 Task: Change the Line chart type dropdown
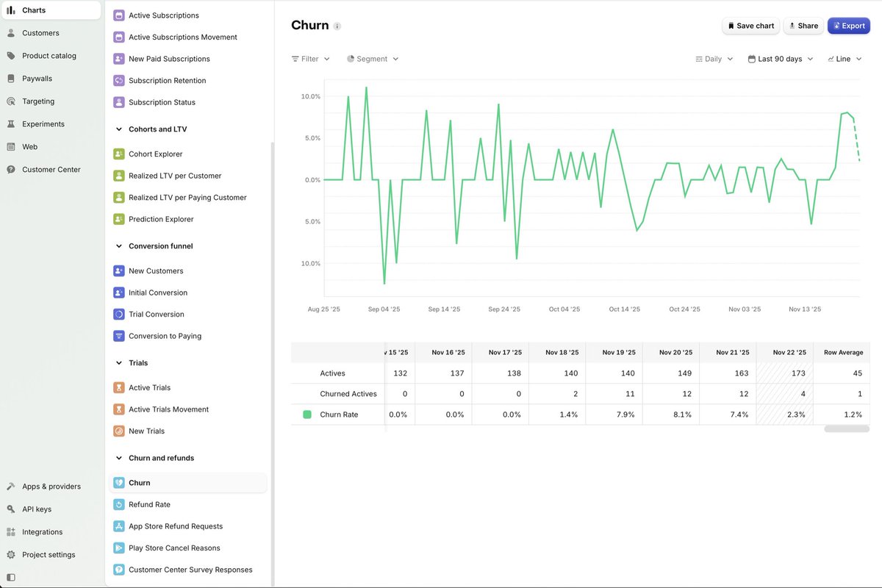coord(845,59)
